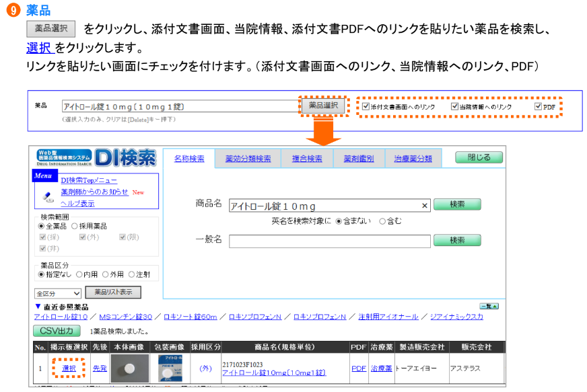The width and height of the screenshot is (587, 392).
Task: Uncheck the PDF checkbox
Action: (x=537, y=107)
